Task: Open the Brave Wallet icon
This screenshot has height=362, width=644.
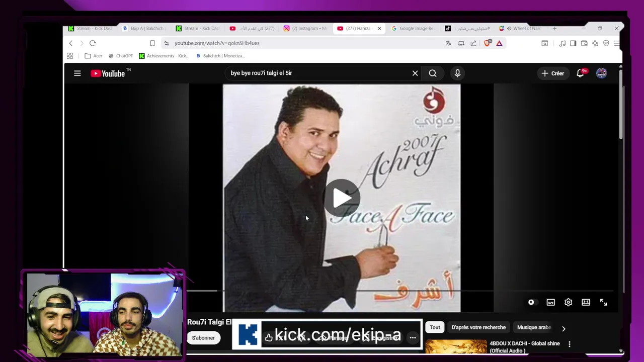Action: 584,43
